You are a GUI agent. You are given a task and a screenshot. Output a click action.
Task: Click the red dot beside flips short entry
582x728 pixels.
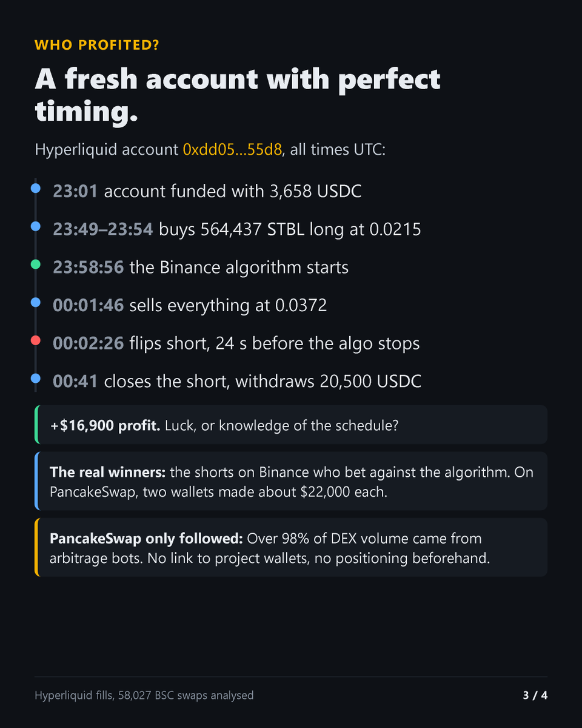pos(35,340)
